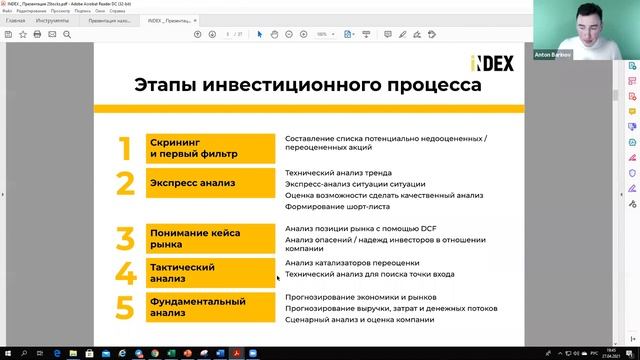
Task: Click the INDEX logo on the slide
Action: click(492, 64)
